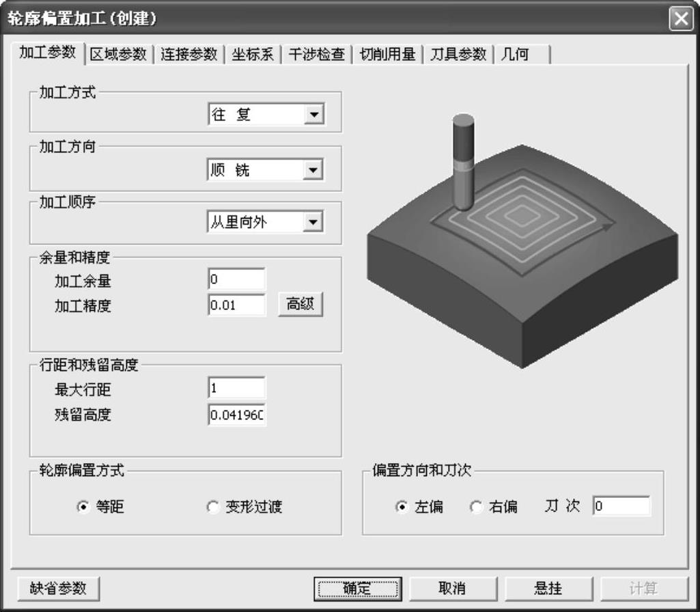Screen dimensions: 700x612
Task: Expand the 加工顺序 dropdown showing 从里向外
Action: click(x=313, y=221)
